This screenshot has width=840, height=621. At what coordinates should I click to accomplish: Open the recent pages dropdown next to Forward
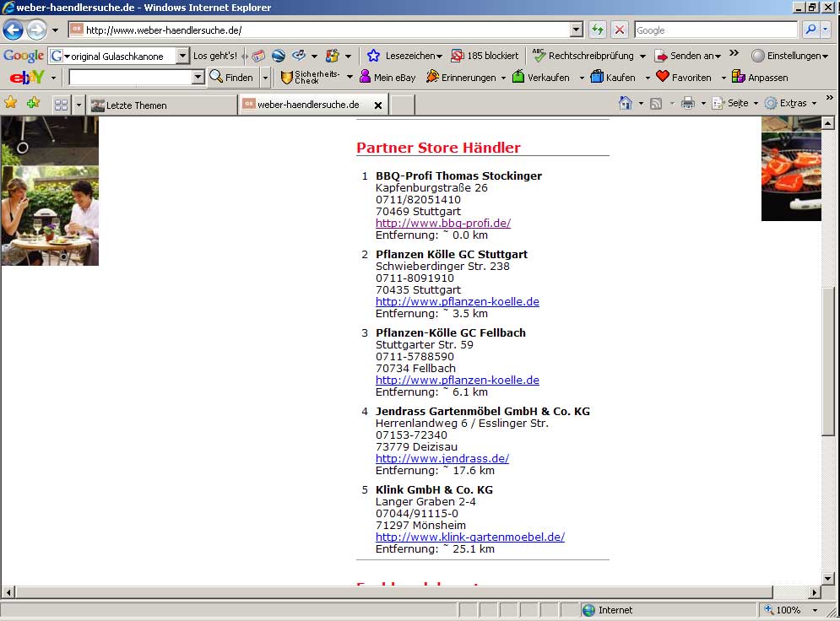pos(55,30)
